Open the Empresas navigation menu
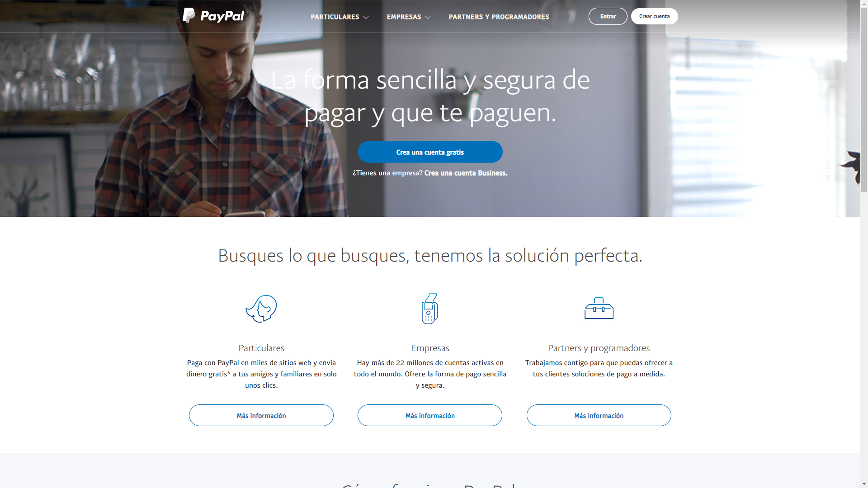The image size is (868, 488). [x=404, y=17]
